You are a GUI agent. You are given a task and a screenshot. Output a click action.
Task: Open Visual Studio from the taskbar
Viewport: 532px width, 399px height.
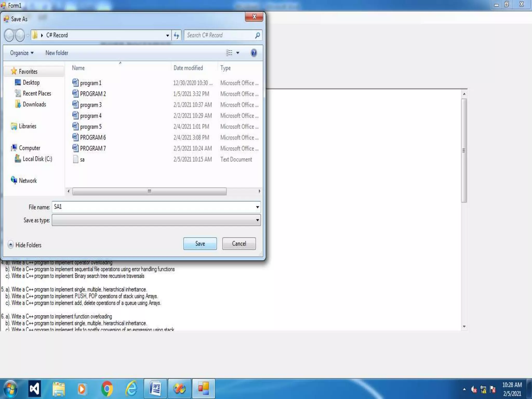[35, 389]
